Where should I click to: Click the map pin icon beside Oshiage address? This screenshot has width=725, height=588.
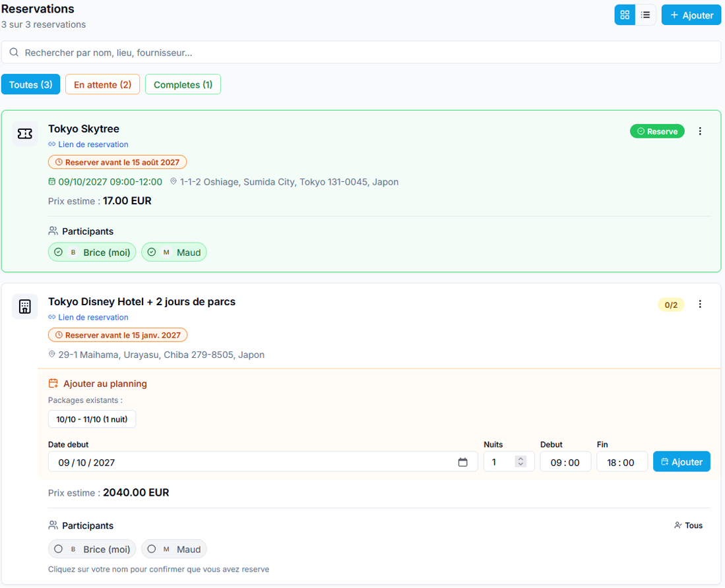pos(173,181)
